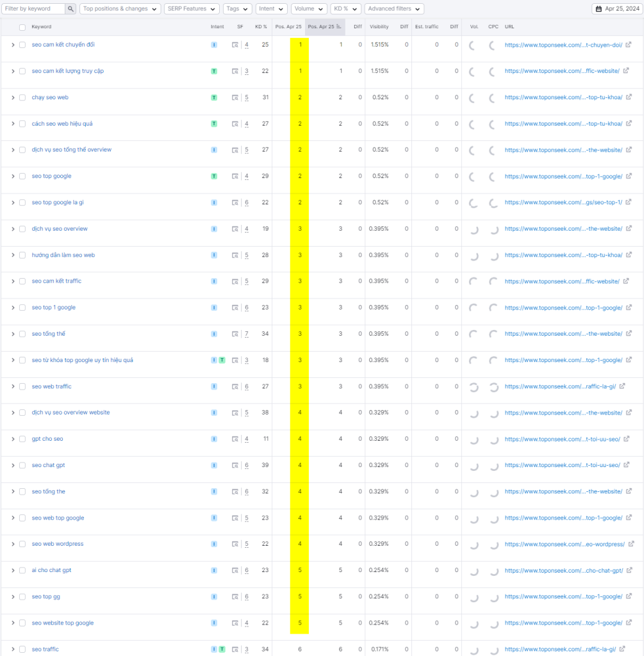Click the 'Filter by keyword' input field

coord(33,9)
